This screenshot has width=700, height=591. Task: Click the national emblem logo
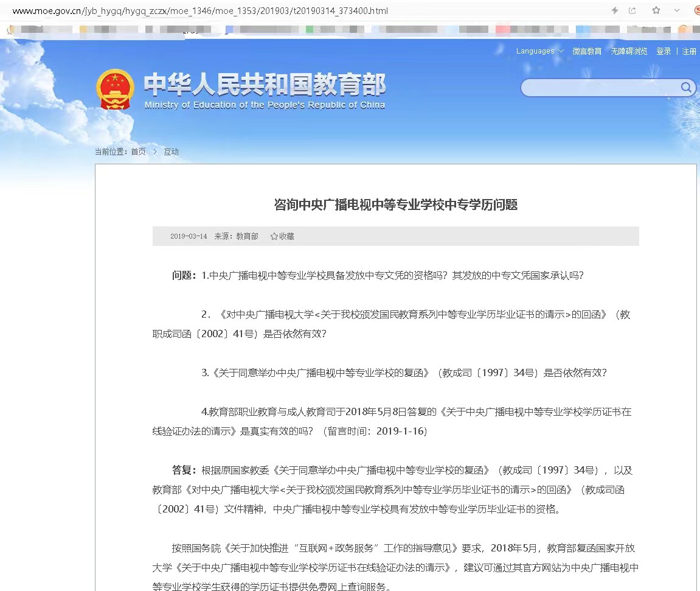[x=115, y=89]
